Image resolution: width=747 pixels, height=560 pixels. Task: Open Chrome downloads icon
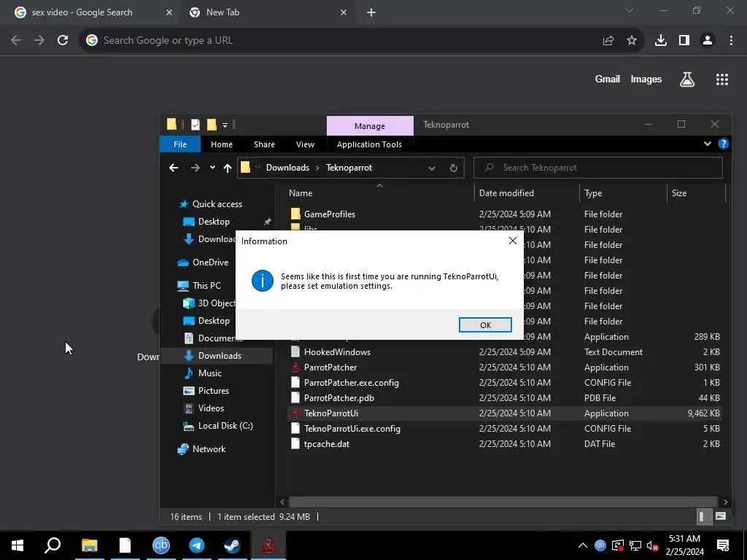click(x=661, y=41)
